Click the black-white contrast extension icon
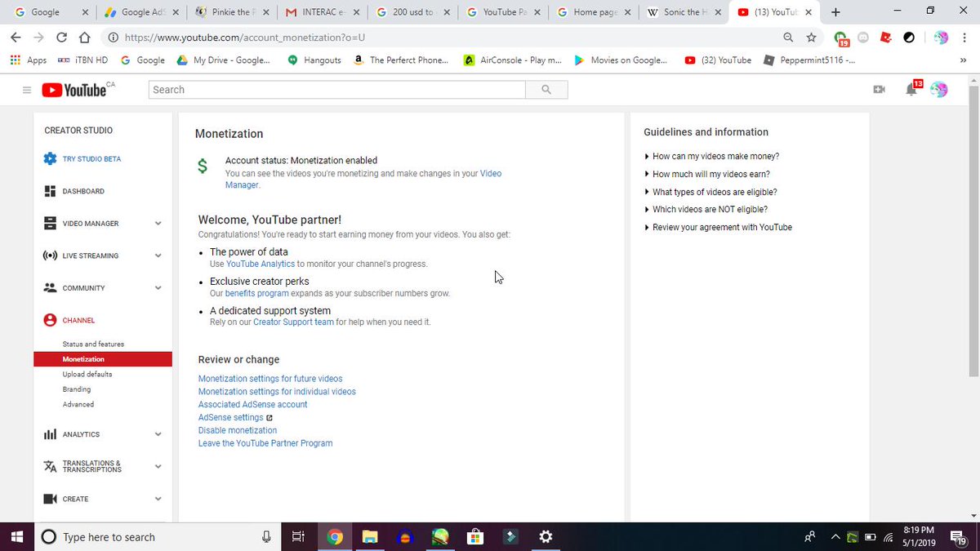 (x=909, y=38)
